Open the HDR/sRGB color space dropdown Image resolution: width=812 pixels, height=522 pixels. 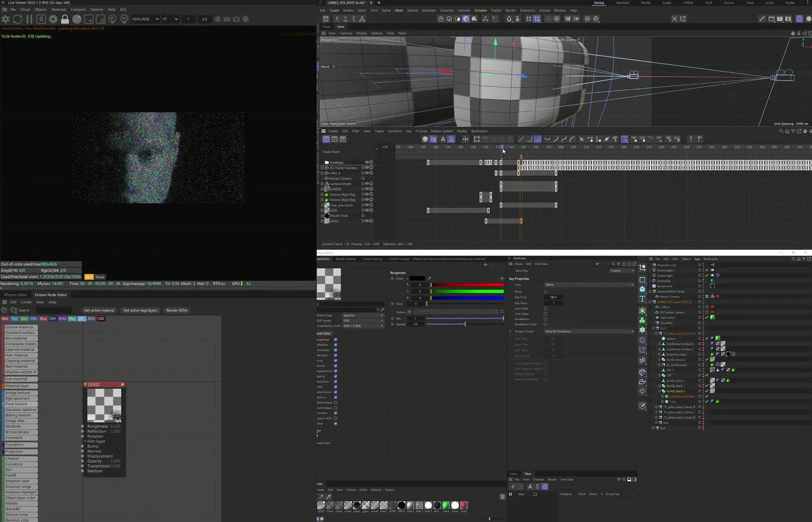[145, 19]
